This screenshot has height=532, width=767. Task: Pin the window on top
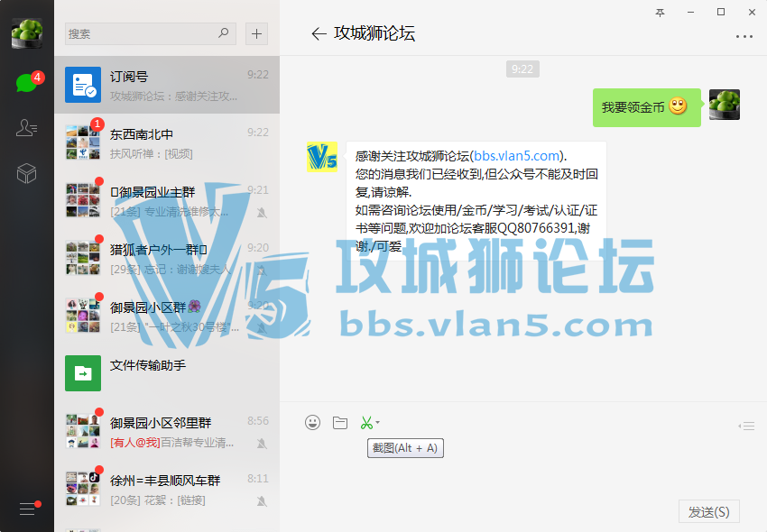[x=661, y=13]
